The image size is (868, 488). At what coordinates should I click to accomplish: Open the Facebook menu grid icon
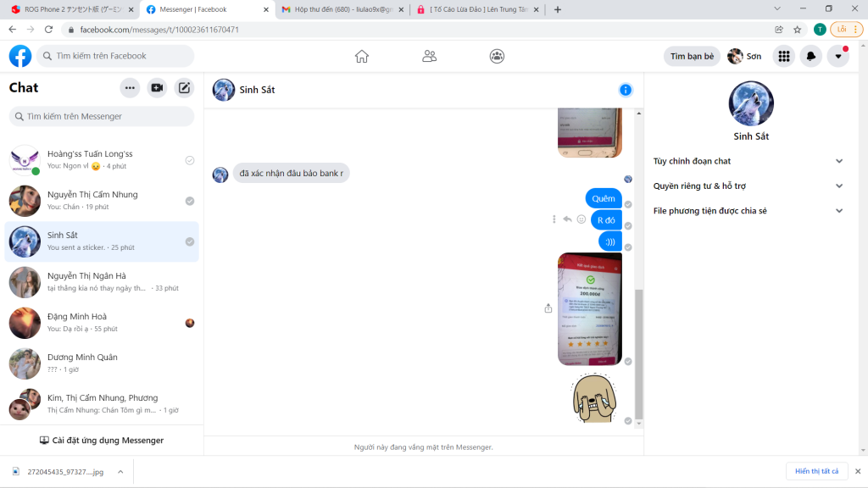click(x=784, y=56)
